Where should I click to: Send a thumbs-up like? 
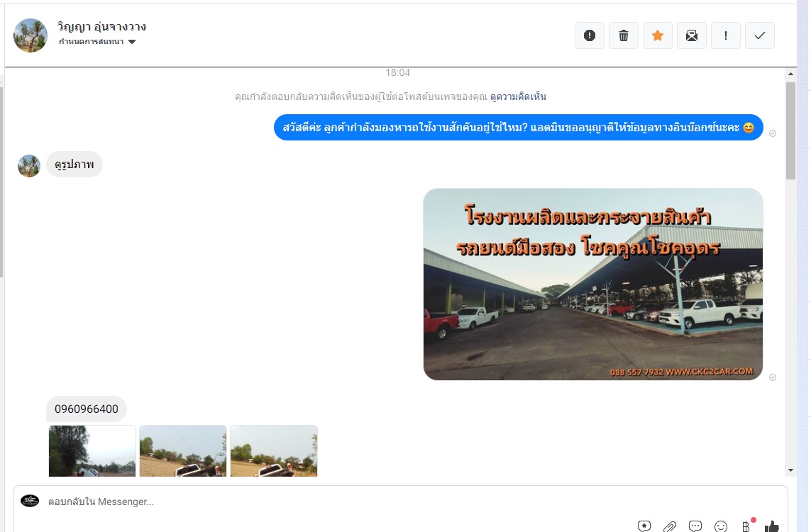coord(772,526)
